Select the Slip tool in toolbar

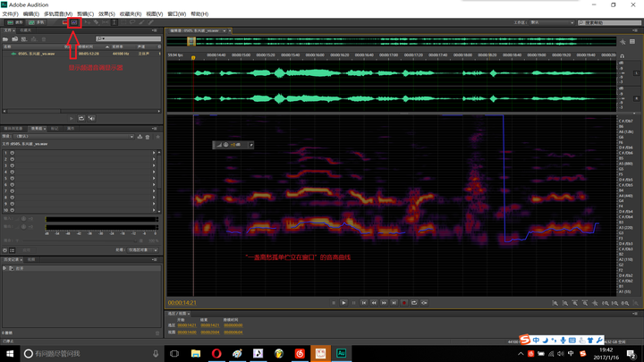click(106, 22)
